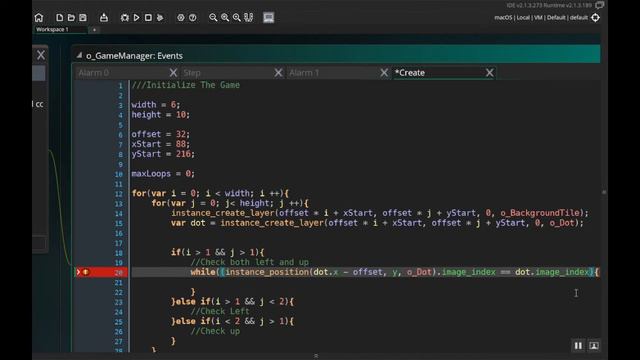The width and height of the screenshot is (640, 360).
Task: Run the game with play icon
Action: click(x=137, y=18)
